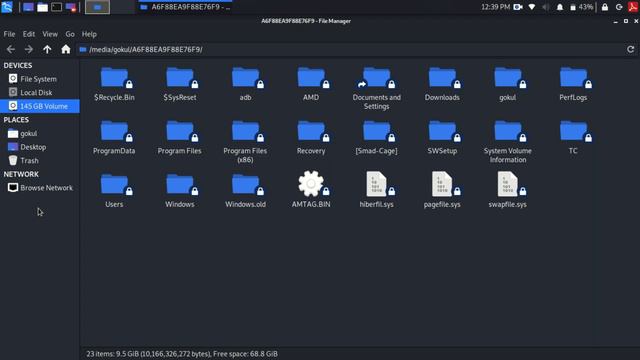Open the View menu
The height and width of the screenshot is (360, 640).
point(50,34)
